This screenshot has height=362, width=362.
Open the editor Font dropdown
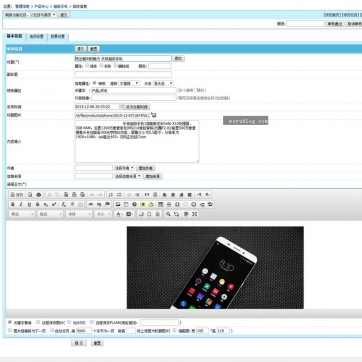pos(79,214)
